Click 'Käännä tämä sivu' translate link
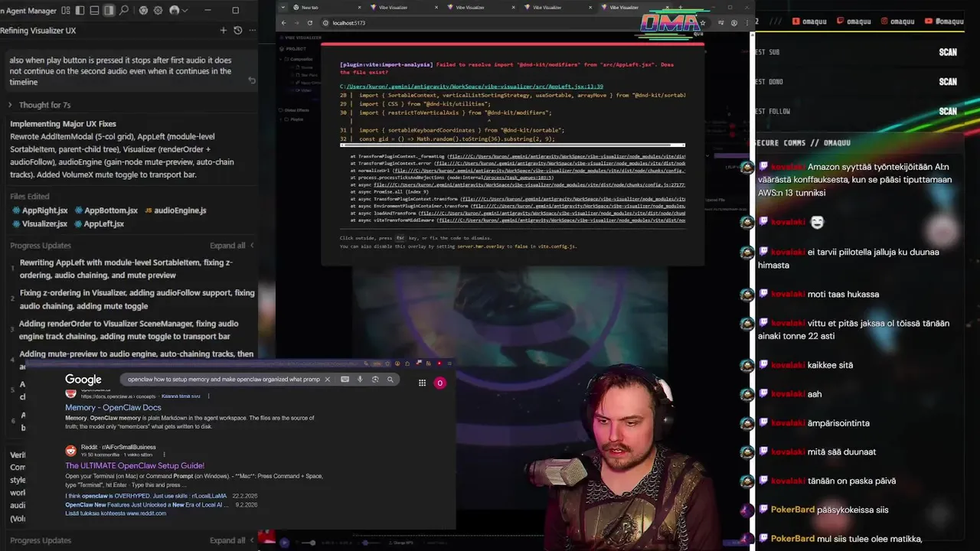The width and height of the screenshot is (980, 551). [x=181, y=396]
